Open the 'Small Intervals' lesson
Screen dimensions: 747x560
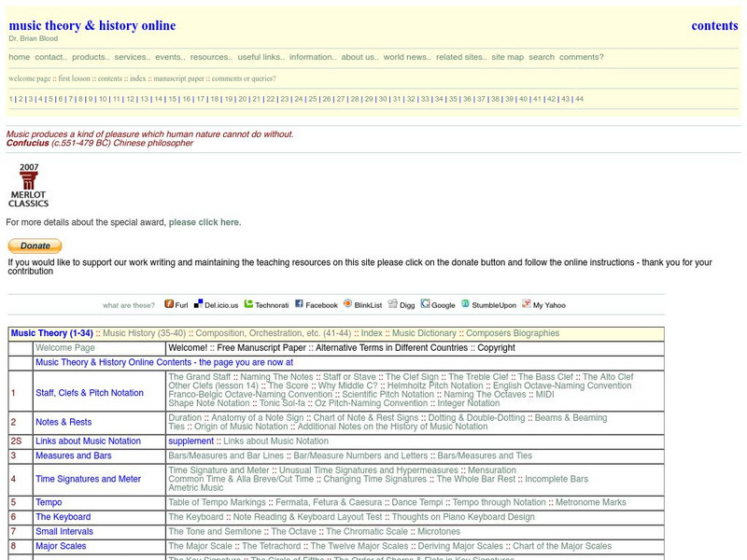click(64, 531)
